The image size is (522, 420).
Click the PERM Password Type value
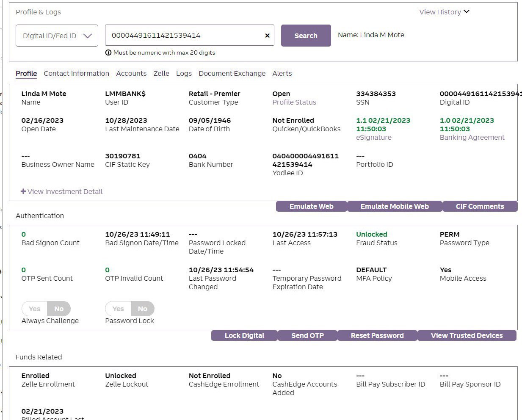[x=450, y=234]
